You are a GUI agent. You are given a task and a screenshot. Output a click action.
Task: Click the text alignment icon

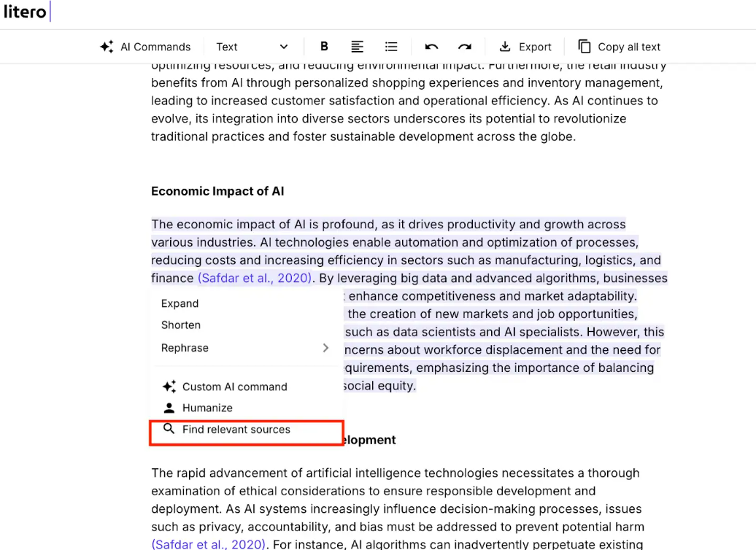point(357,46)
